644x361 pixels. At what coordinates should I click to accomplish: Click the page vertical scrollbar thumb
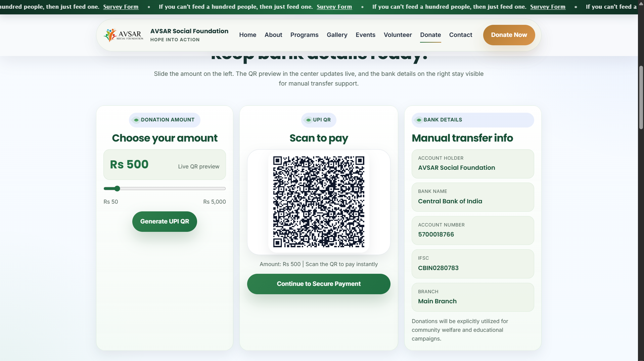tap(641, 97)
